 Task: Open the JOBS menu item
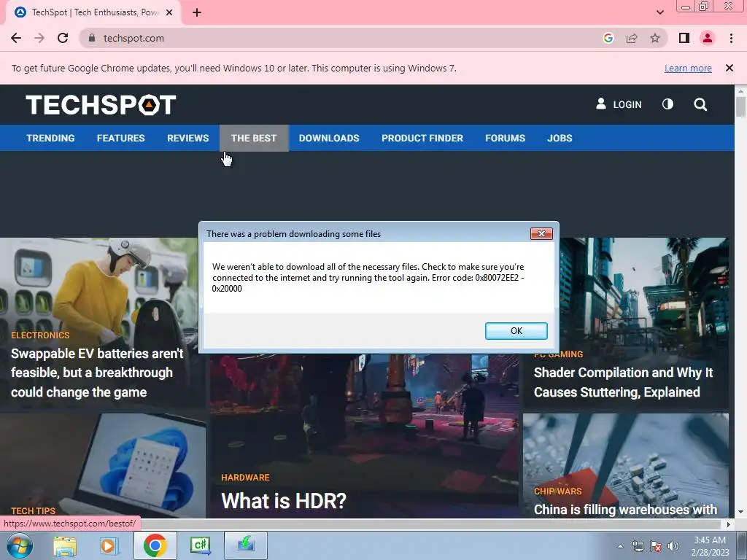pos(560,138)
